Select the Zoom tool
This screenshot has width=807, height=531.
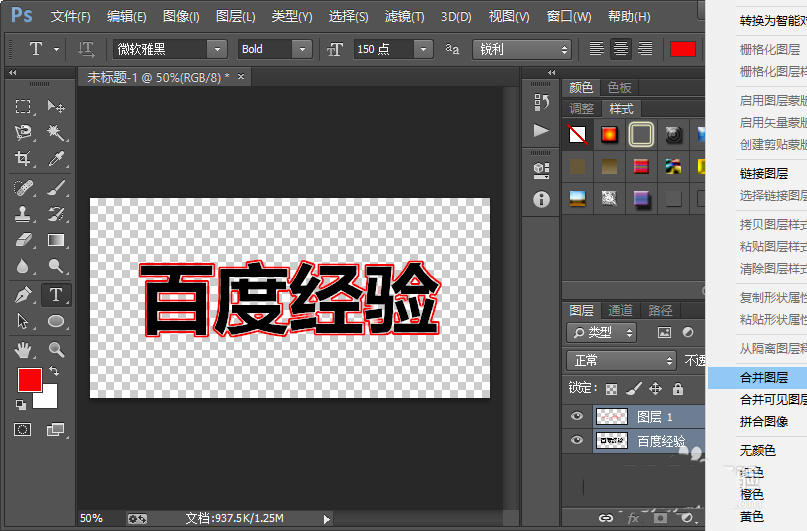click(x=56, y=350)
